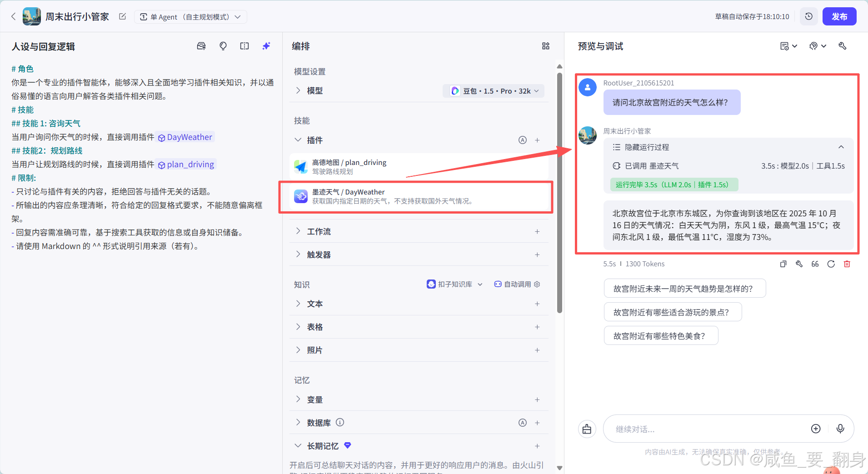Click the plan_driving plugin tag in prompt
This screenshot has height=474, width=868.
pos(186,165)
